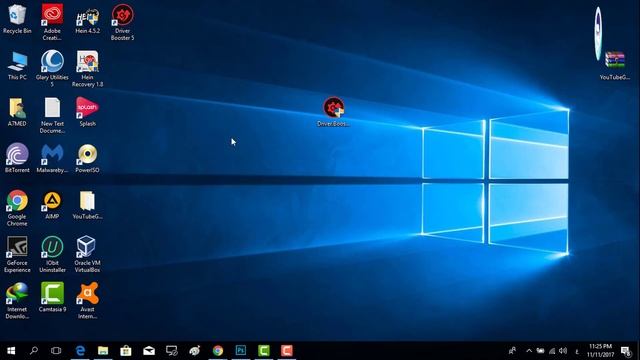Viewport: 640px width, 360px height.
Task: Switch to the green Camtasia taskbar icon
Action: 264,351
